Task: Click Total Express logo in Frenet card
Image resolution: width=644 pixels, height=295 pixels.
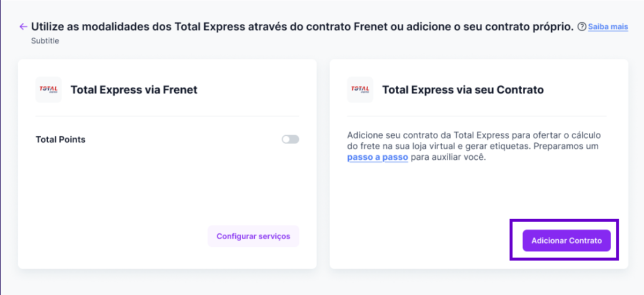Action: (x=48, y=89)
